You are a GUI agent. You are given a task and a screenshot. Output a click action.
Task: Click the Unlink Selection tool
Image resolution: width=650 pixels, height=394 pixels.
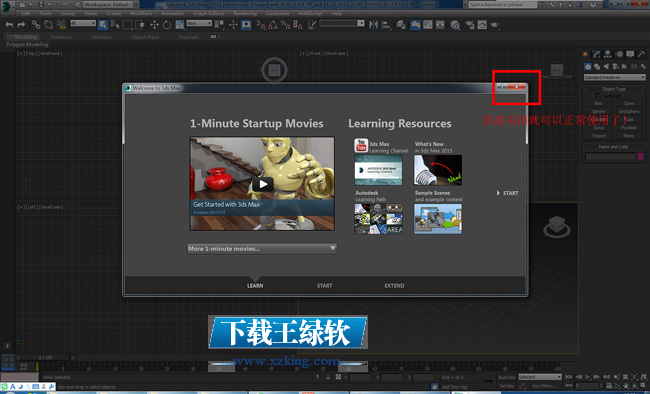pos(49,25)
